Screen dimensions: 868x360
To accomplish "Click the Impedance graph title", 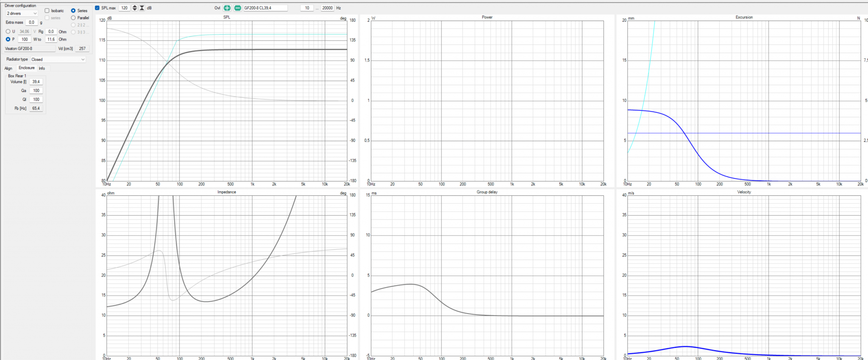I will point(227,192).
